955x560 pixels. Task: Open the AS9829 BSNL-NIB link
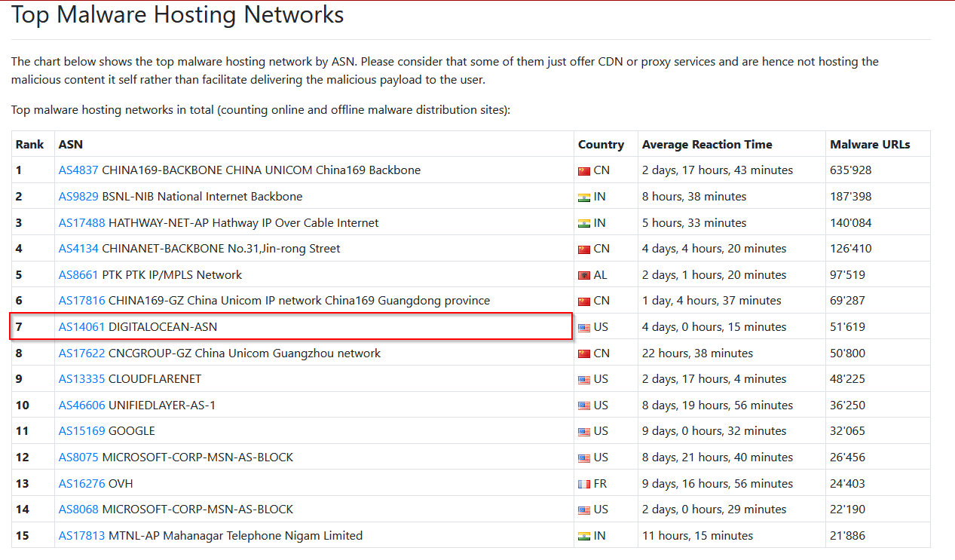pyautogui.click(x=78, y=197)
